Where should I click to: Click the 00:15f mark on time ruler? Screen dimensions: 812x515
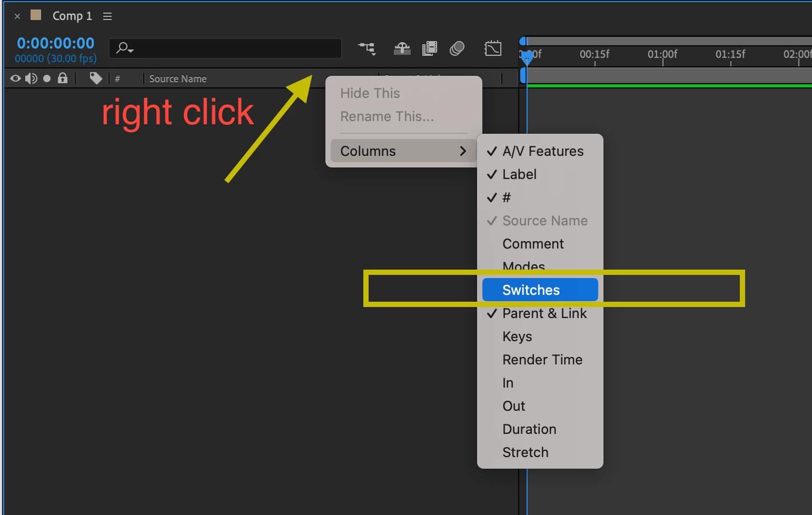pyautogui.click(x=595, y=54)
